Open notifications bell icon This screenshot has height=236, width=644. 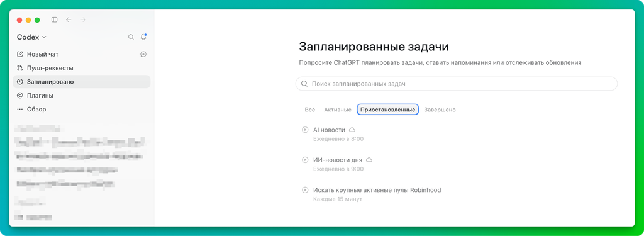[143, 37]
